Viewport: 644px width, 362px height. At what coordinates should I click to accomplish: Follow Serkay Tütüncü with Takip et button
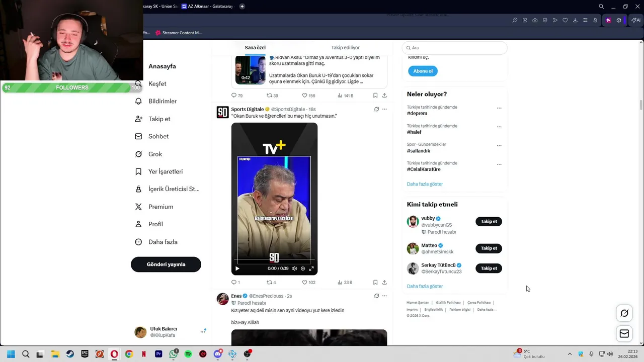tap(489, 268)
